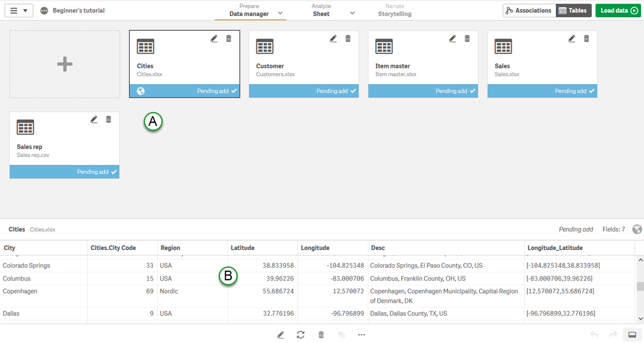
Task: Click the Pending add checkmark on Customer table
Action: pos(354,91)
